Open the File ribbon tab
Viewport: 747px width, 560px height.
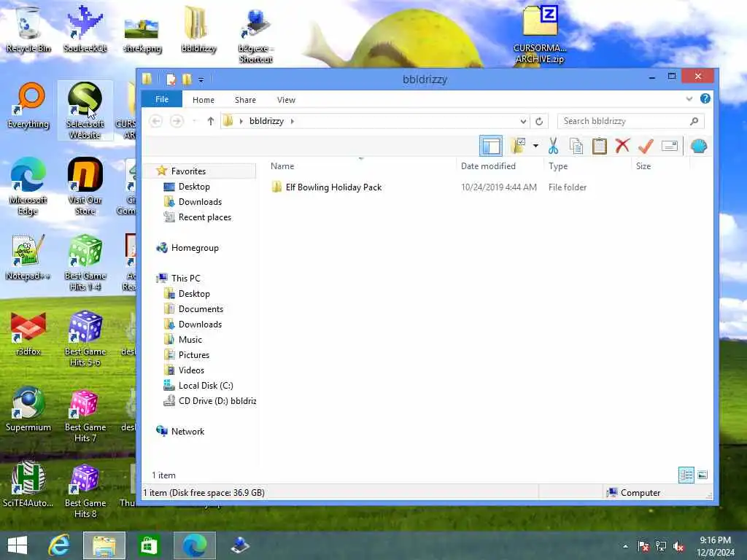click(x=161, y=99)
